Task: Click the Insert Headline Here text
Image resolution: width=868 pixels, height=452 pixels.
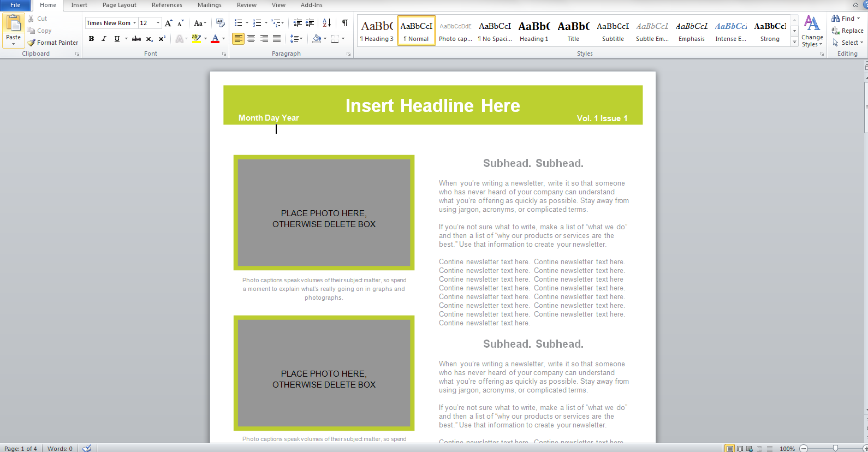Action: coord(433,105)
